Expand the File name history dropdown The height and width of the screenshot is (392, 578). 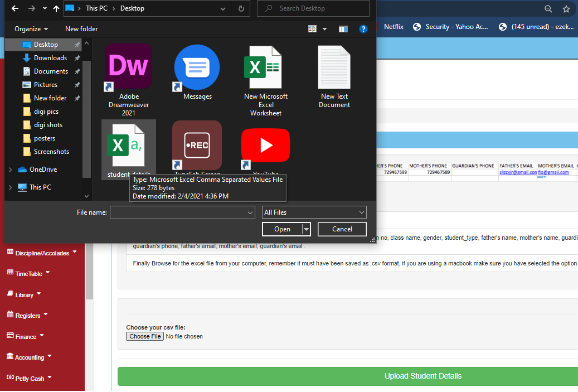[250, 212]
